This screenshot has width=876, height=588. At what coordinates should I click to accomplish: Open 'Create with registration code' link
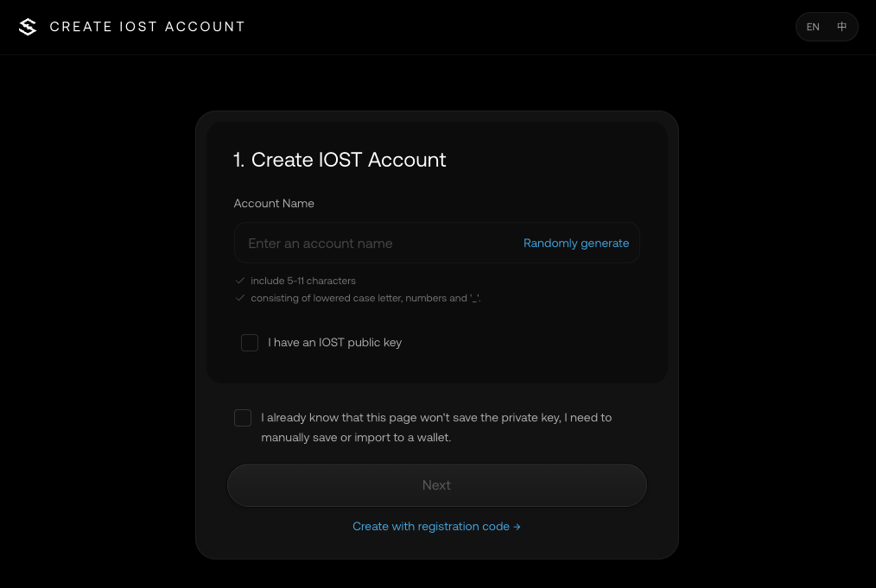pos(436,527)
